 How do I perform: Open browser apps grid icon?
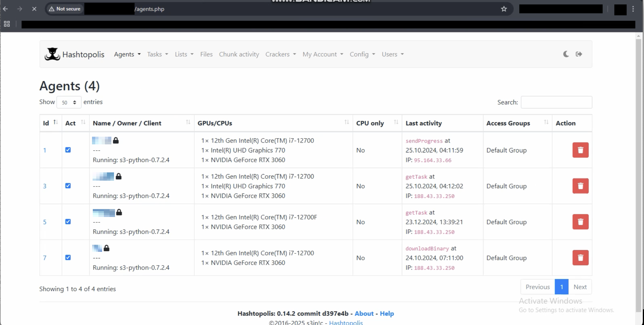[x=7, y=24]
